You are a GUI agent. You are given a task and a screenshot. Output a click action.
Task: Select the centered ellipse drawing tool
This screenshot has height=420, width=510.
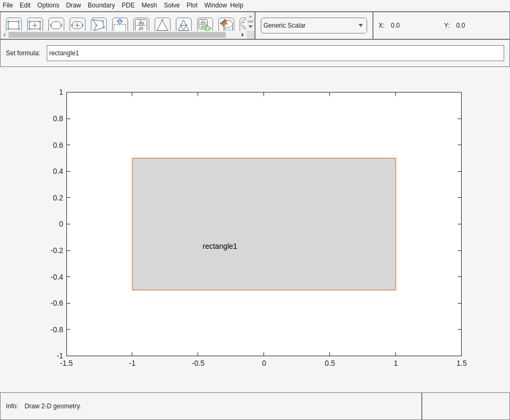(78, 25)
